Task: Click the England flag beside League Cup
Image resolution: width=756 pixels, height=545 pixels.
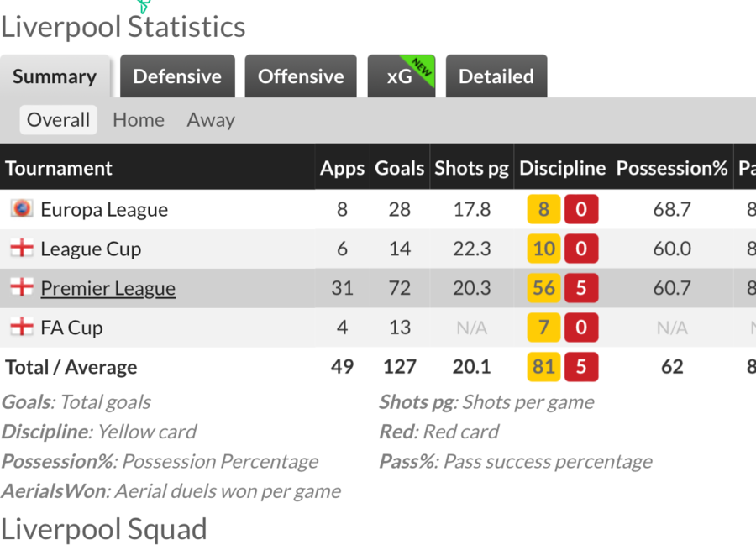Action: [22, 249]
